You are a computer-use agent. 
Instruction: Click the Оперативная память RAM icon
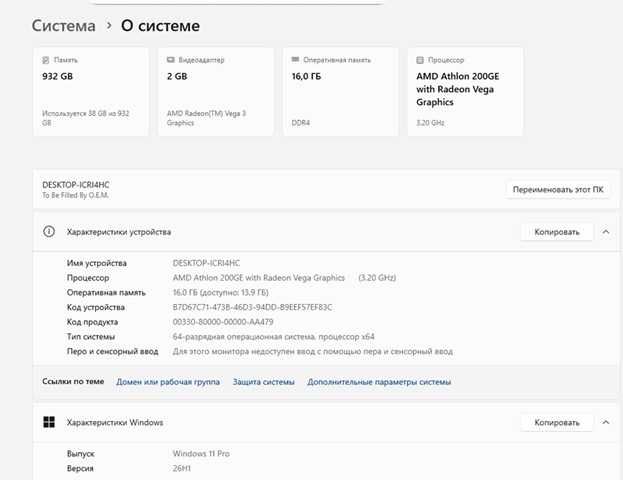(295, 60)
